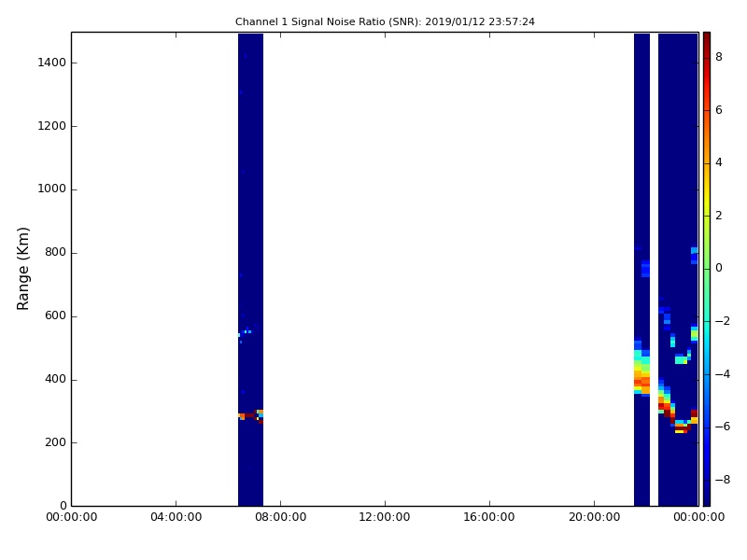
Task: Click the orange echo patch near 400 km after 21:30
Action: 641,380
